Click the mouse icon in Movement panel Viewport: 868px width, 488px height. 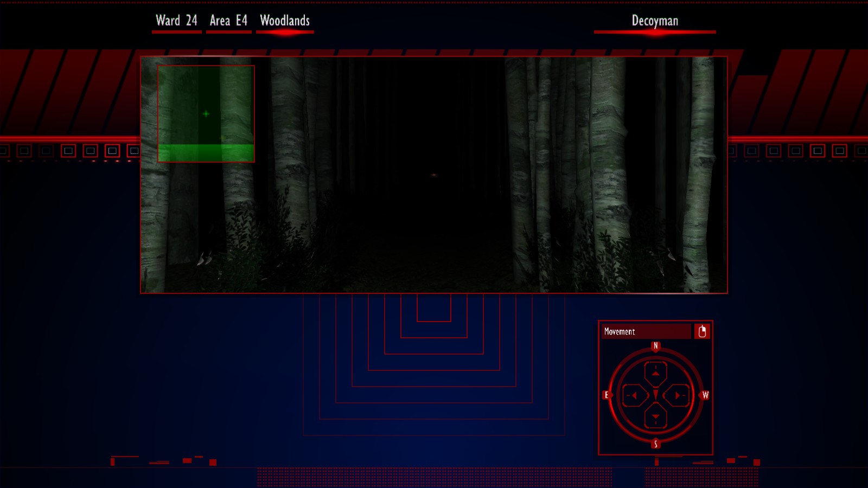pos(702,331)
